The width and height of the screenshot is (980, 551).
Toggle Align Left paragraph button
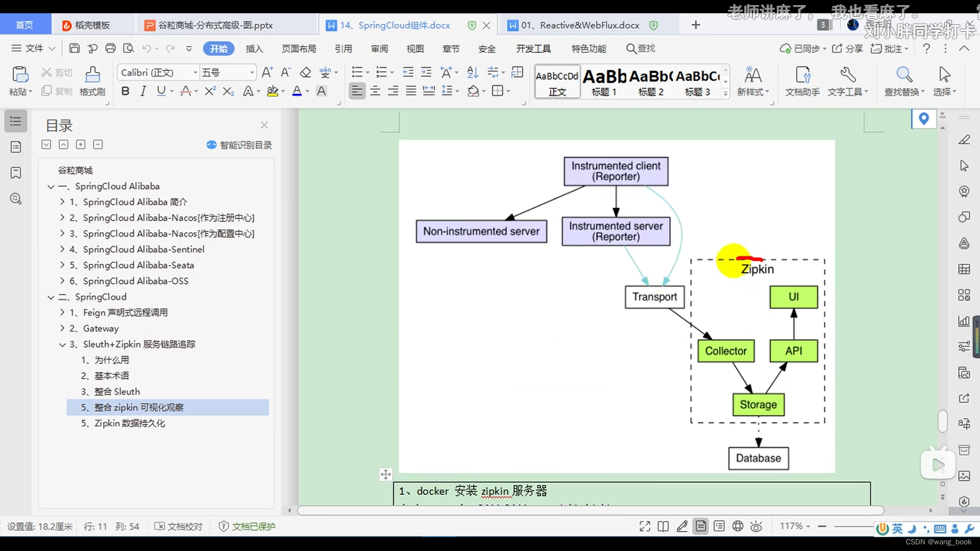pos(357,91)
